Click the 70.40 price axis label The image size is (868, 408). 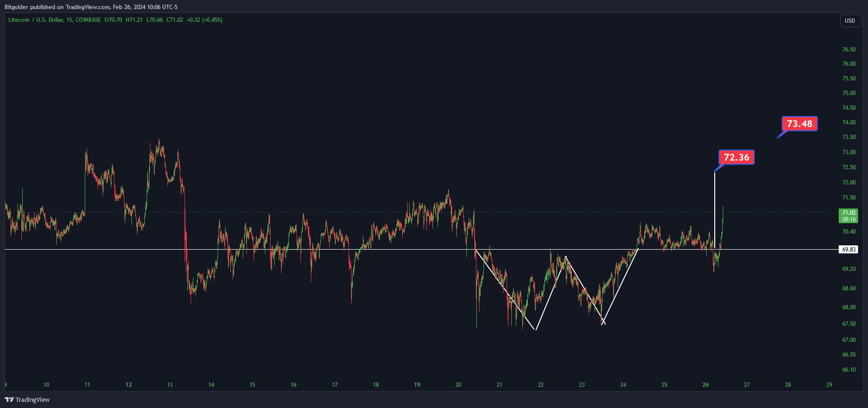849,232
